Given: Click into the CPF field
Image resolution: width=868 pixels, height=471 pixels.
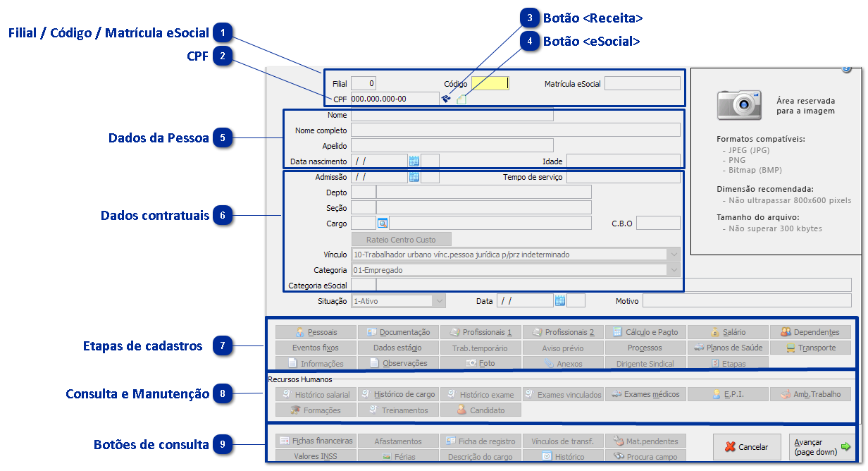Looking at the screenshot, I should [395, 99].
